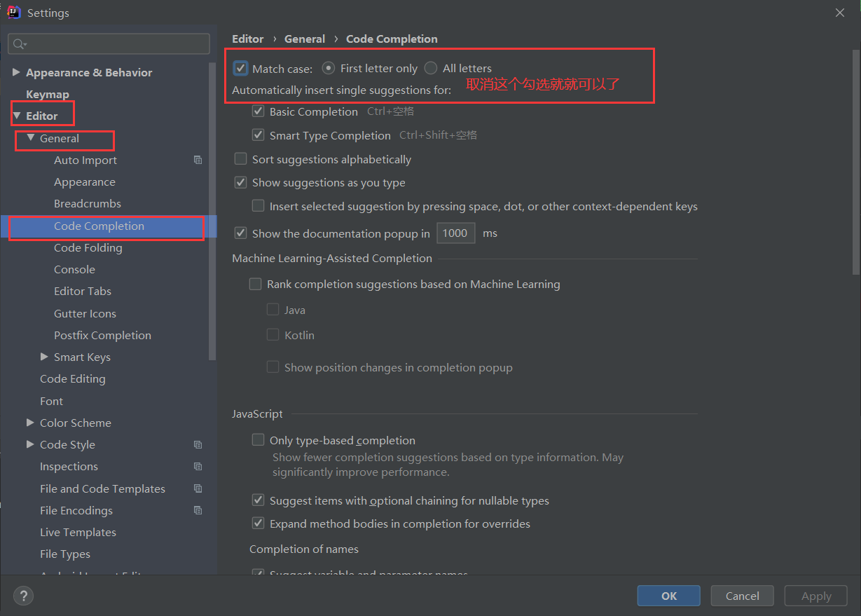Open File and Code Templates page
This screenshot has height=616, width=861.
click(102, 489)
